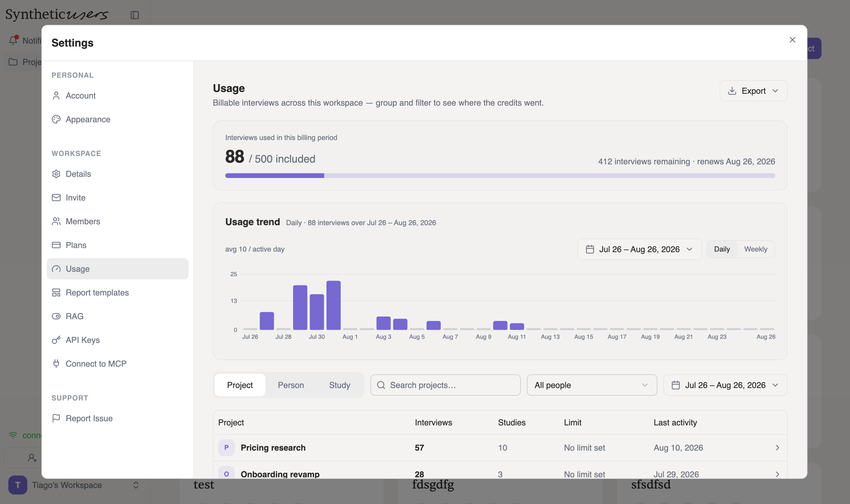Open the Members settings page
The image size is (850, 504).
pos(117,221)
